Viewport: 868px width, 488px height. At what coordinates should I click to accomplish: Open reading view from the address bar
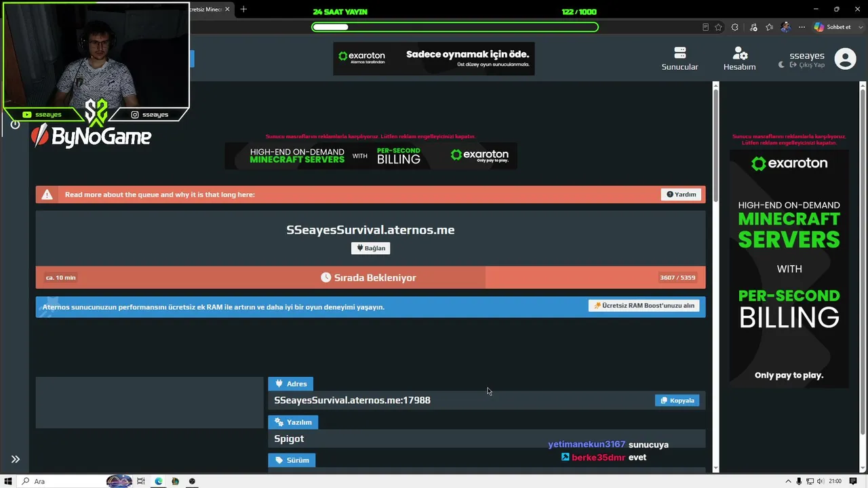coord(705,27)
